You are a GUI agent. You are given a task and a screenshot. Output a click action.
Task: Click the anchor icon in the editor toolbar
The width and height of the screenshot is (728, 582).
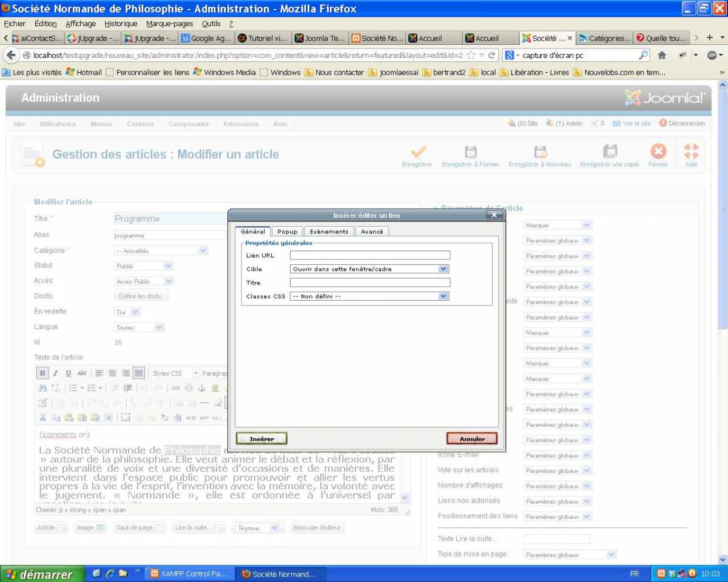tap(203, 388)
